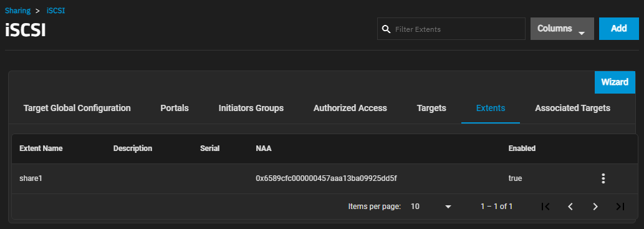Open the Targets tab
Image resolution: width=644 pixels, height=229 pixels.
431,108
